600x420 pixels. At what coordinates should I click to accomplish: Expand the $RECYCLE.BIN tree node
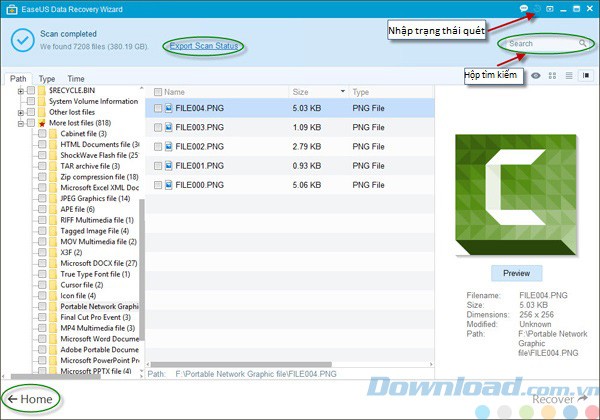(x=20, y=91)
